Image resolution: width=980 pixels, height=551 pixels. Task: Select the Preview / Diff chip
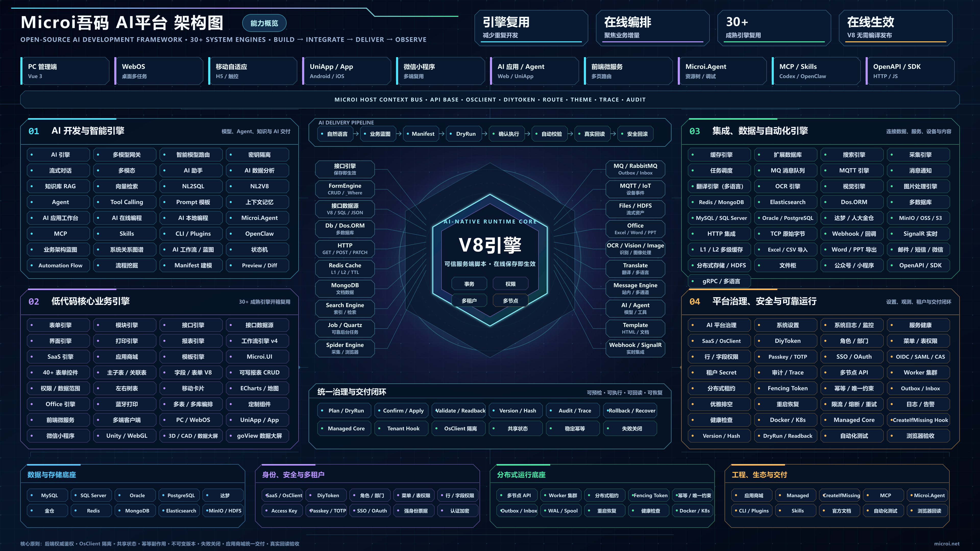coord(258,265)
